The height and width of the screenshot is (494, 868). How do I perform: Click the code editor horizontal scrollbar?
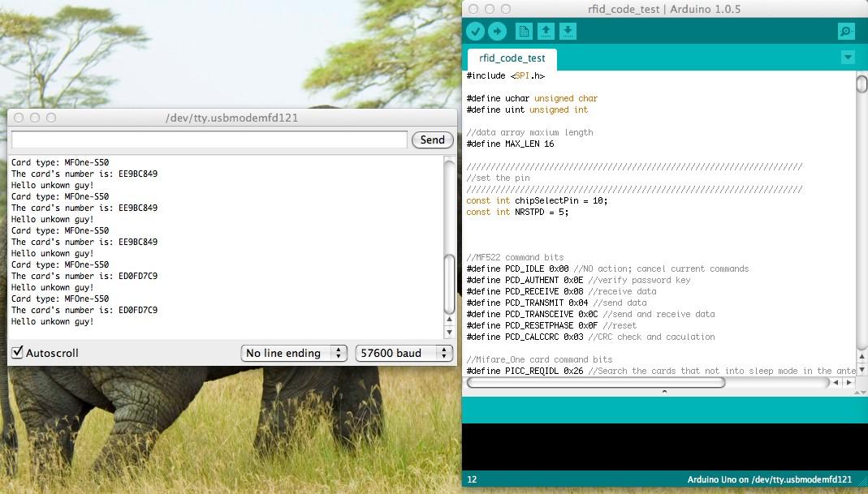tap(596, 382)
